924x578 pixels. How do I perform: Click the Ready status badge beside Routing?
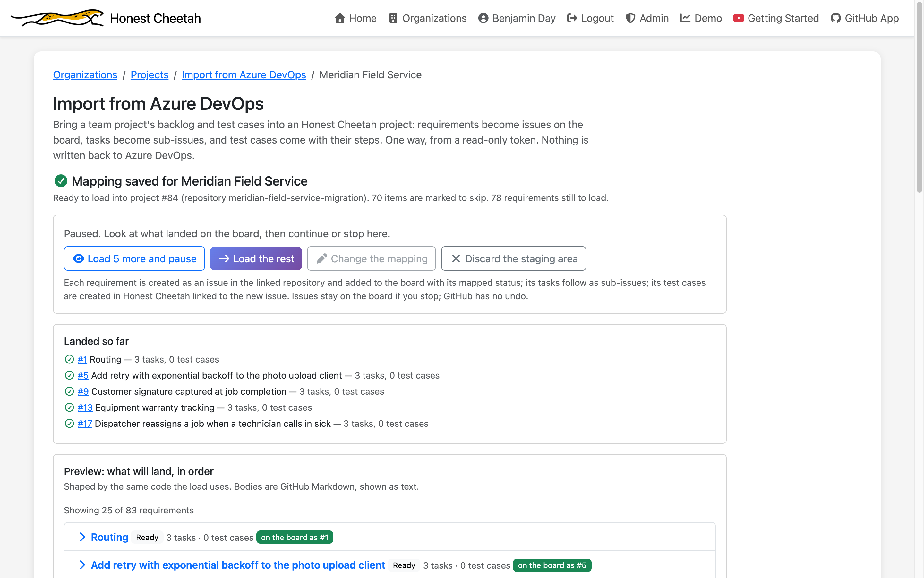(147, 537)
